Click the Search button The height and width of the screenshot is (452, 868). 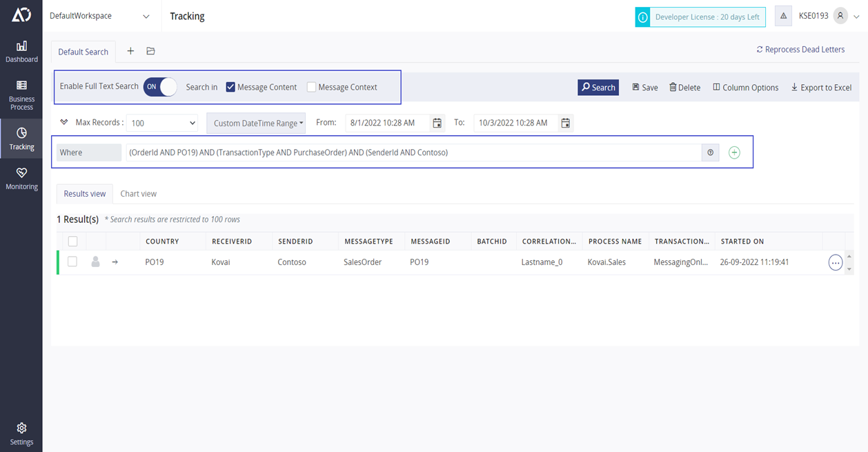(598, 87)
